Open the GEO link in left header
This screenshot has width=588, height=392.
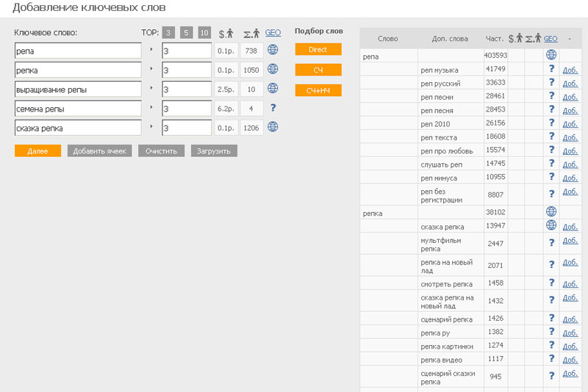coord(273,32)
